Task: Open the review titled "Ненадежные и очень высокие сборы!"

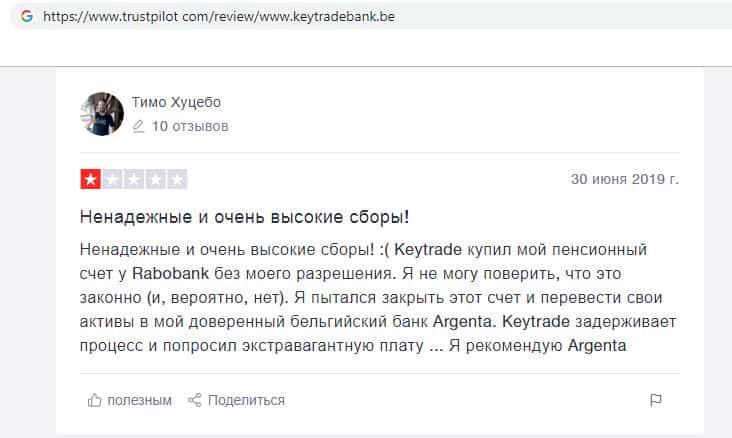Action: (x=244, y=217)
